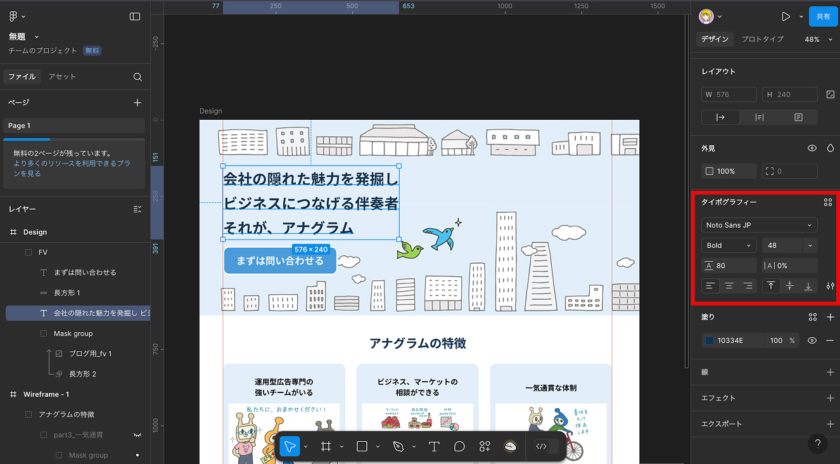Select the Comment tool
840x464 pixels.
[x=460, y=446]
